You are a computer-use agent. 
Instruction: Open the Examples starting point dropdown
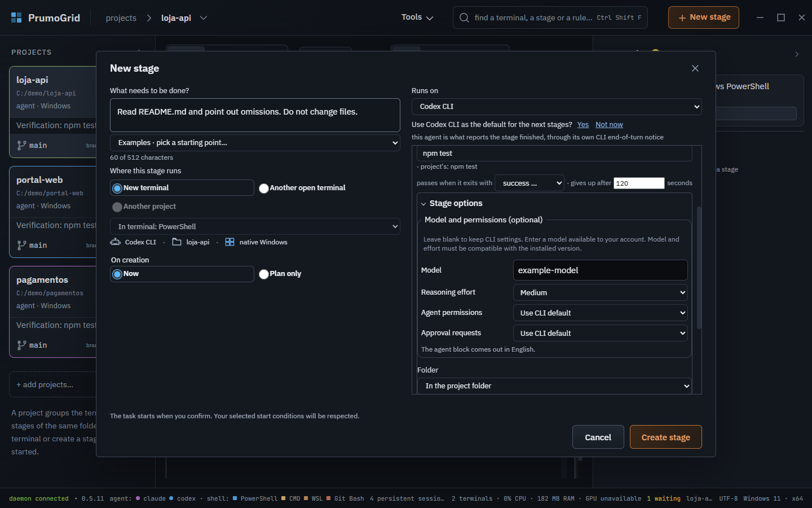pos(255,143)
